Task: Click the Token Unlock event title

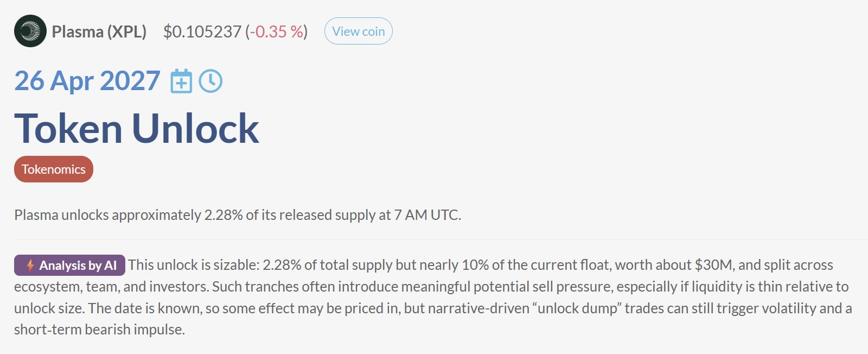Action: click(x=137, y=129)
